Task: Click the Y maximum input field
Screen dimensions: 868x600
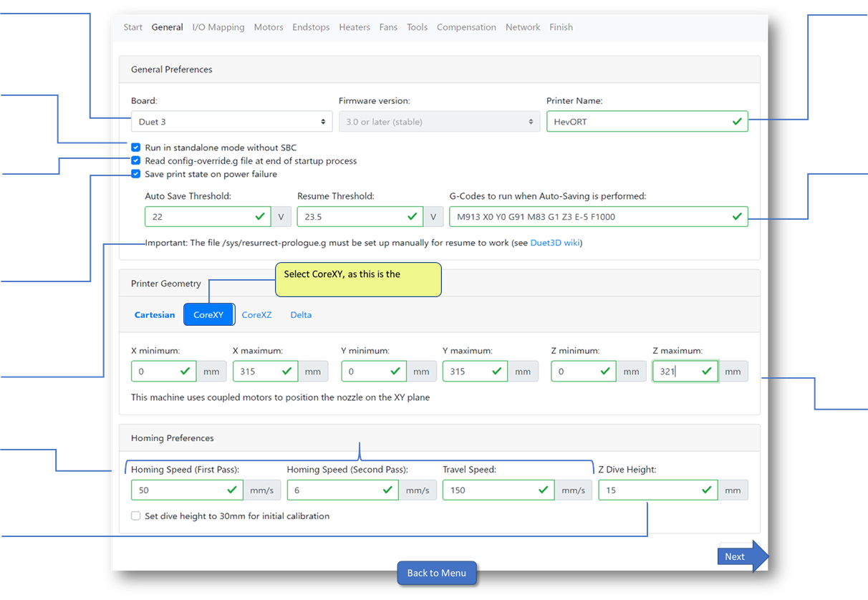Action: tap(476, 372)
